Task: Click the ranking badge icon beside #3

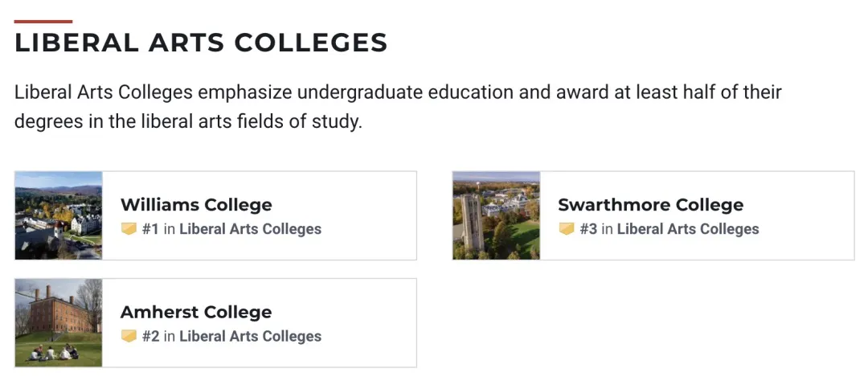Action: pyautogui.click(x=567, y=229)
